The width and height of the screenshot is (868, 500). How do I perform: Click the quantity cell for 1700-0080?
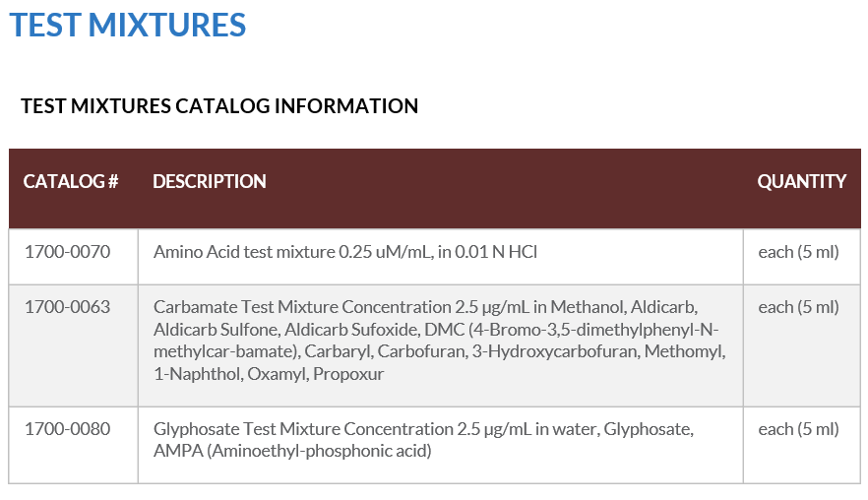click(x=798, y=429)
